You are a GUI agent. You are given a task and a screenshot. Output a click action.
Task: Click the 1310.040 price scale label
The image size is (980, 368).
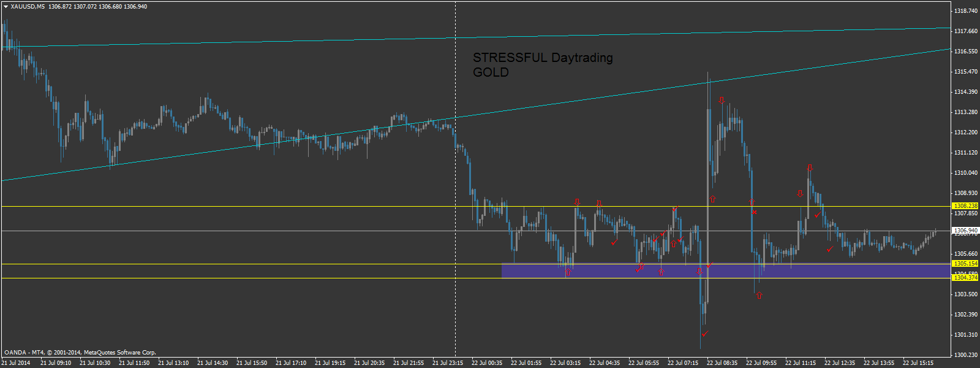966,173
